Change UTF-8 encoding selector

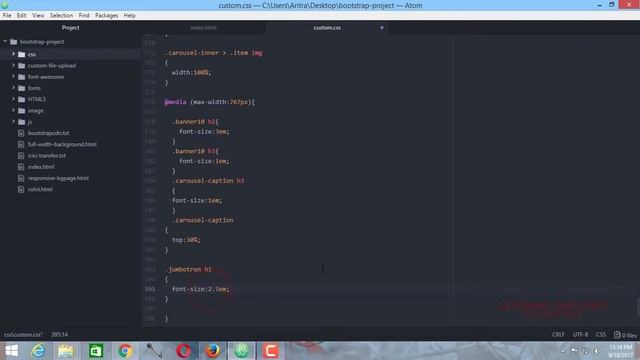coord(580,335)
